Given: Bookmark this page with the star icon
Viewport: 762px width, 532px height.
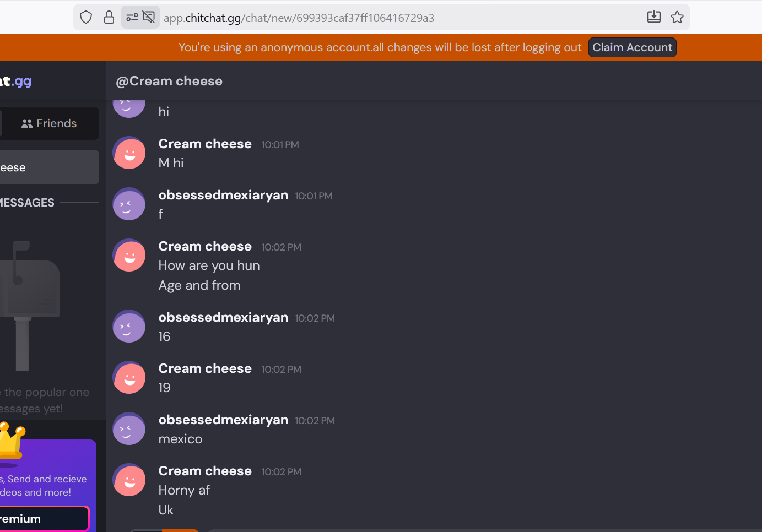Looking at the screenshot, I should [677, 18].
